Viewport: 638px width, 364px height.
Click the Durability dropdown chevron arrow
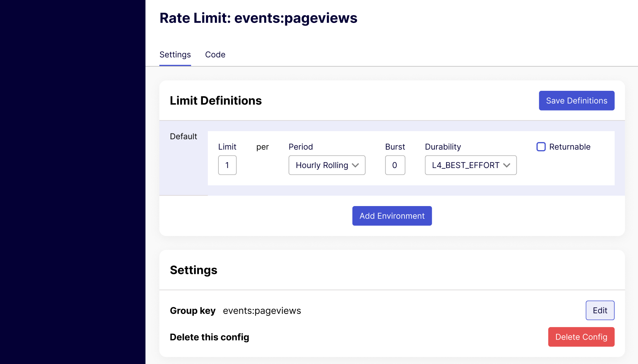coord(506,165)
